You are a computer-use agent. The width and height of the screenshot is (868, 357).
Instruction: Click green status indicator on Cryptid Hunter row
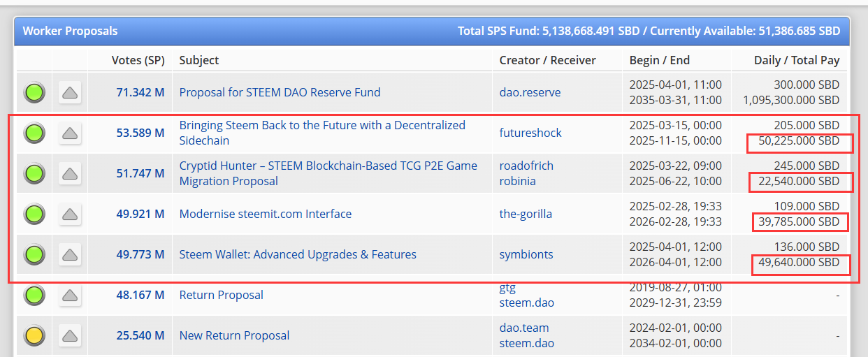coord(34,173)
